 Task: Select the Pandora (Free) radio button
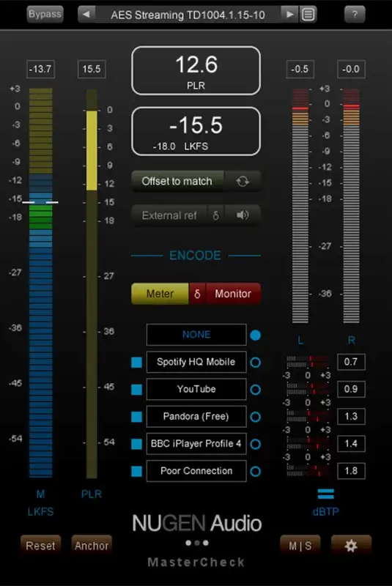click(256, 417)
